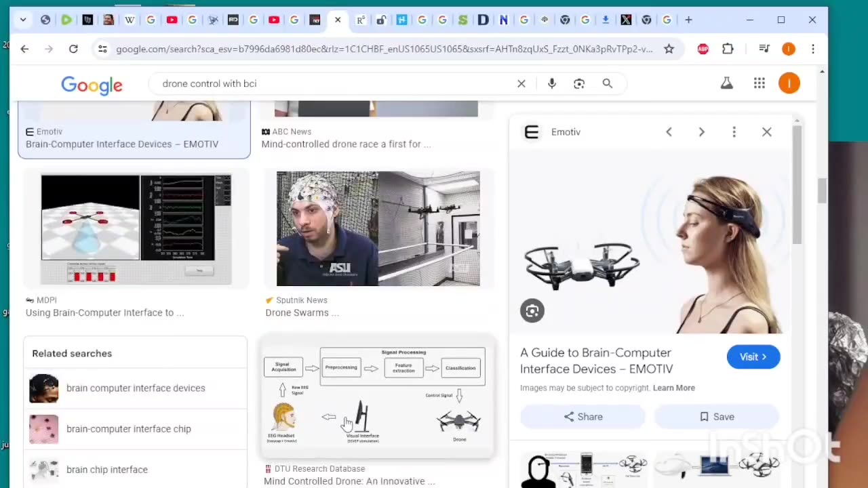
Task: Switch to the blue N tab
Action: click(503, 20)
